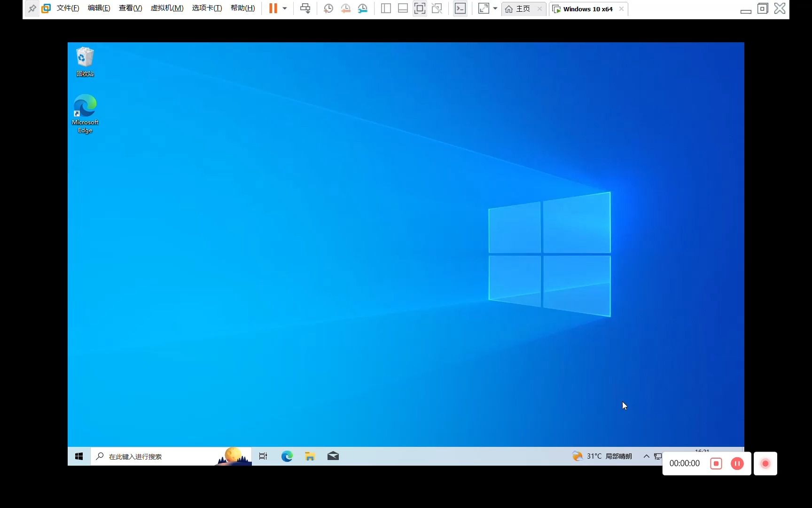Open the 选项卡(T) menu

[x=207, y=8]
